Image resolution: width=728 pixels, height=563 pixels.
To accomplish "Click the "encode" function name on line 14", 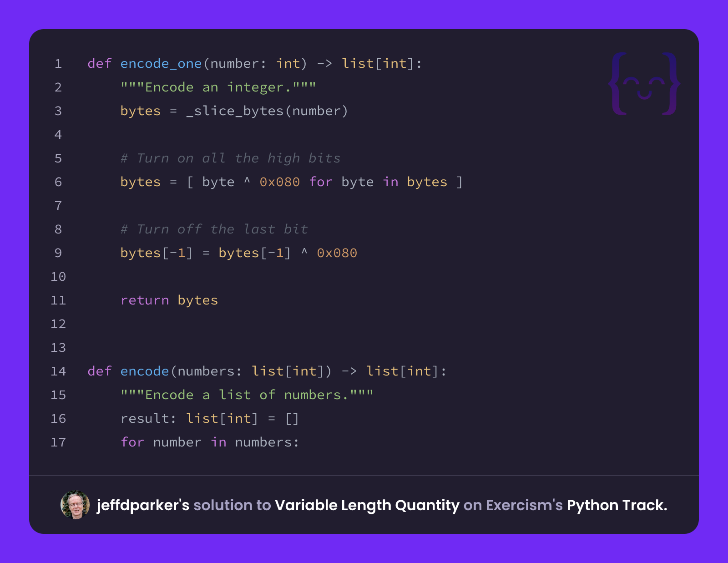I will [x=145, y=371].
